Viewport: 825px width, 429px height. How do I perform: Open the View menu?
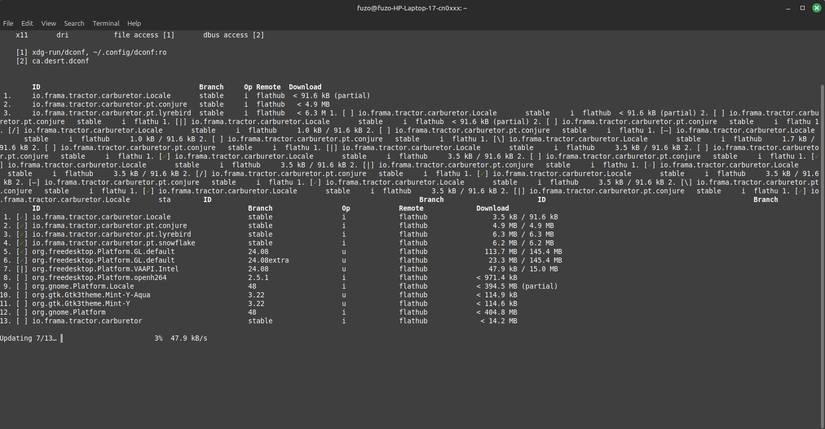tap(48, 23)
